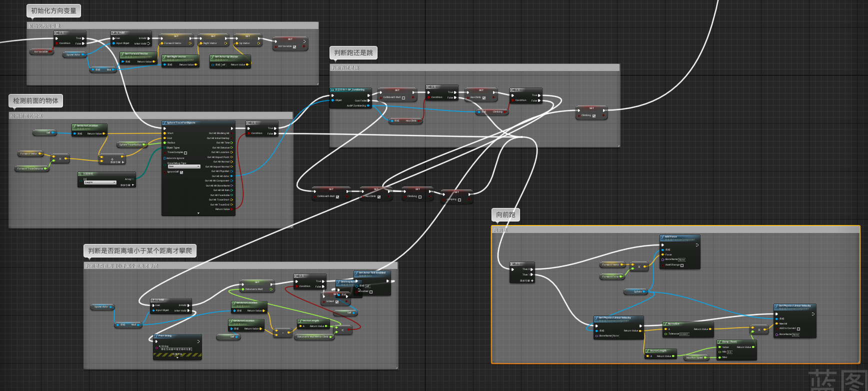Click the Max input pin on Clamp node

click(719, 357)
